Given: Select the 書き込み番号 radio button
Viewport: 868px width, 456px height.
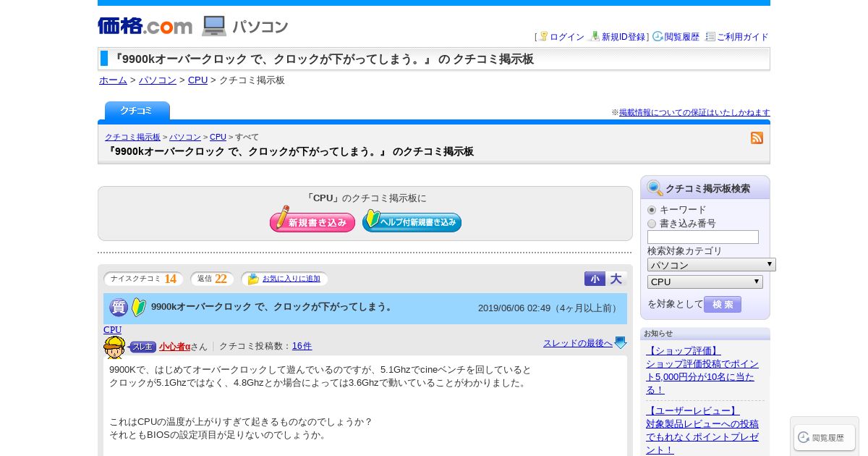Looking at the screenshot, I should (x=652, y=224).
